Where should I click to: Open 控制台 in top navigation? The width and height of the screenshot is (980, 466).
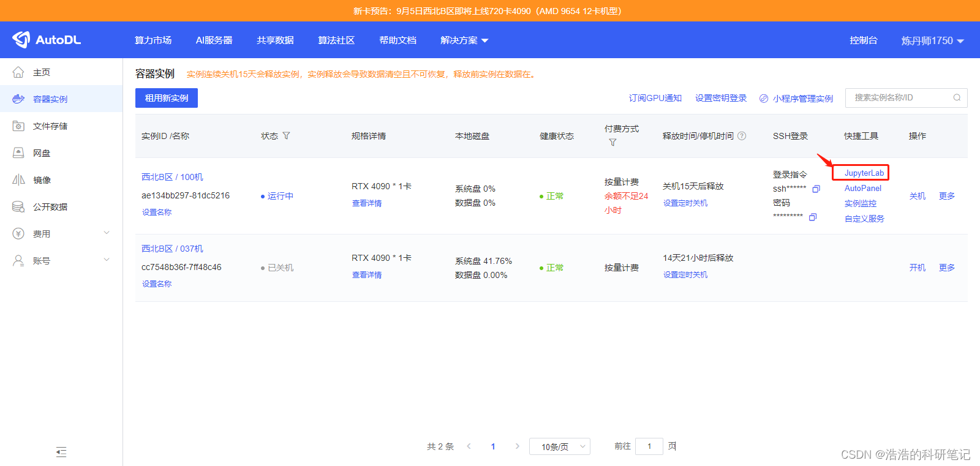864,40
